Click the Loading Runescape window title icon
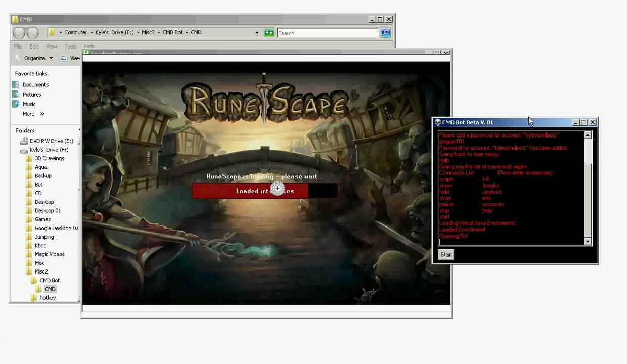Screen dimensions: 627x364 click(x=86, y=53)
